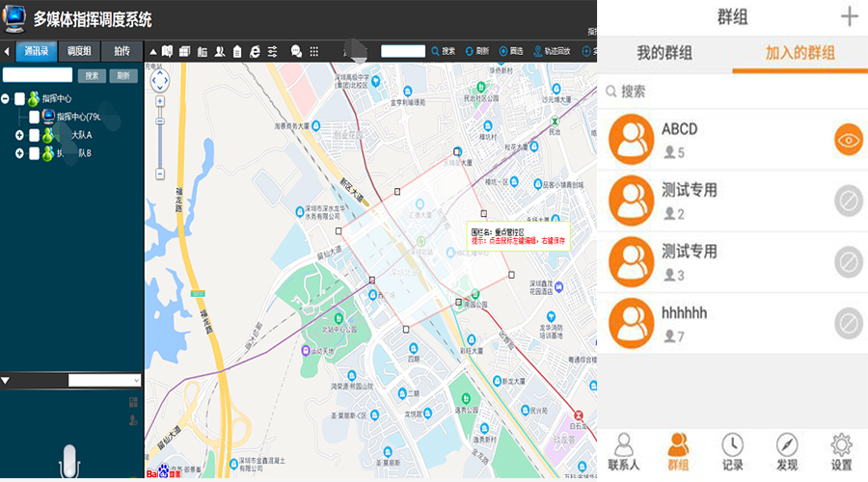The image size is (868, 482).
Task: Click the 刷新 button in contacts panel
Action: [122, 75]
